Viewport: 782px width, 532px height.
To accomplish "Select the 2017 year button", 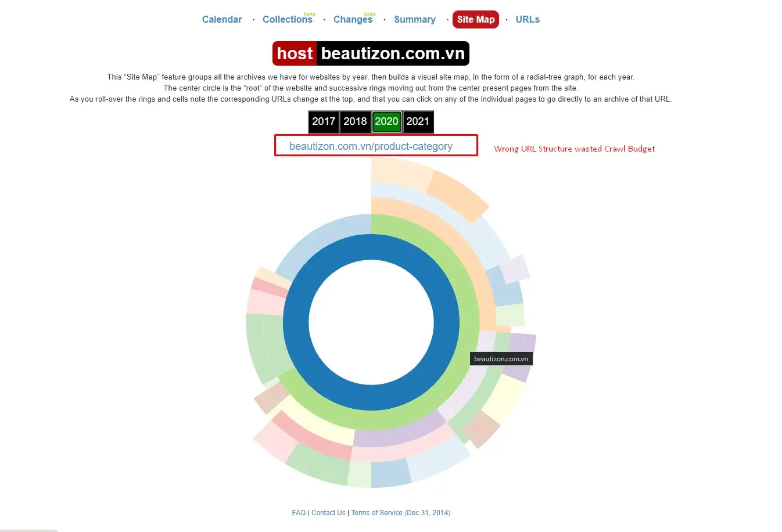I will pyautogui.click(x=324, y=121).
